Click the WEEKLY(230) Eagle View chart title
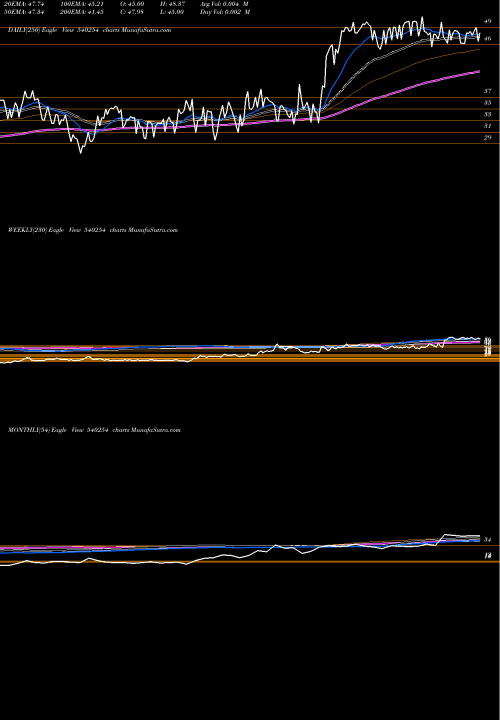Screen dimensions: 500x720 [93, 230]
